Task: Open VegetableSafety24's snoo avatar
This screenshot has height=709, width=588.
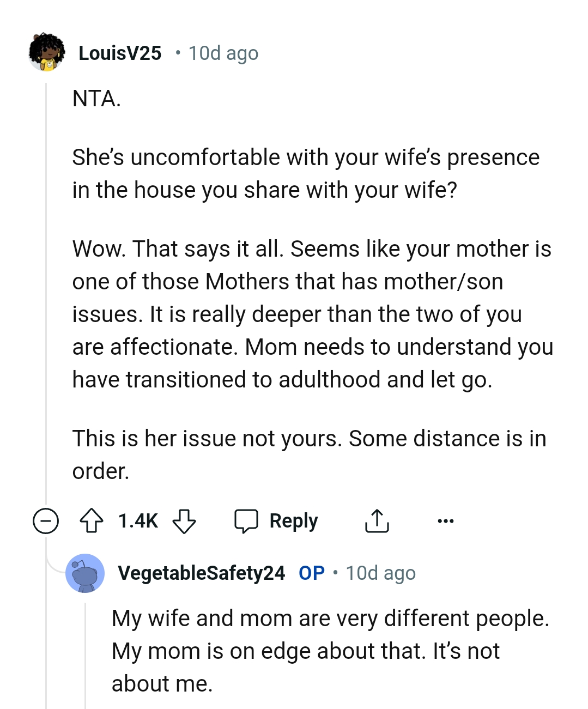Action: (84, 573)
